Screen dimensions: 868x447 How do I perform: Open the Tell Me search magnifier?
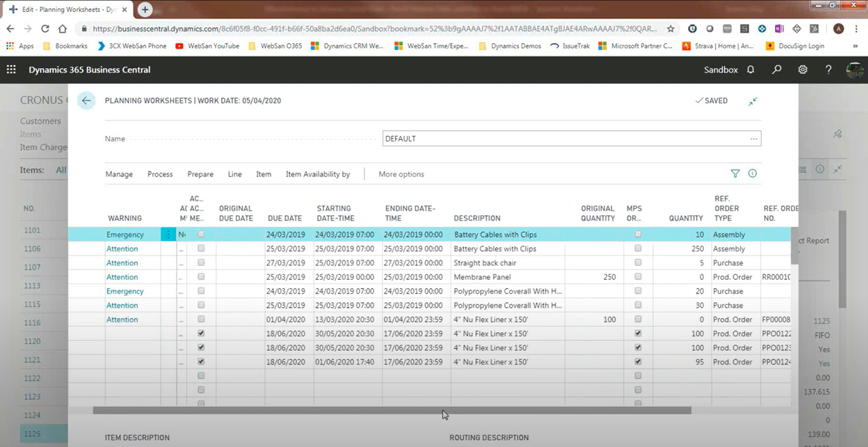coord(777,70)
